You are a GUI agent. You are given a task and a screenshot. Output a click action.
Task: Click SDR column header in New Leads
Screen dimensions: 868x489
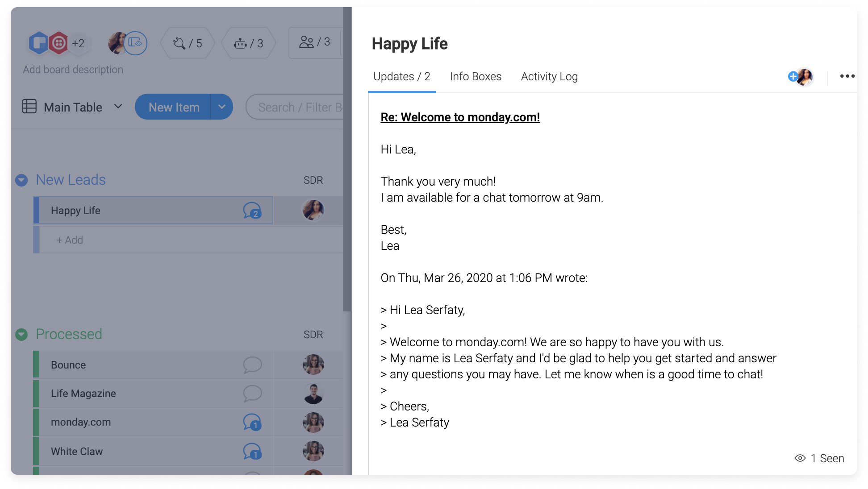[x=313, y=180]
